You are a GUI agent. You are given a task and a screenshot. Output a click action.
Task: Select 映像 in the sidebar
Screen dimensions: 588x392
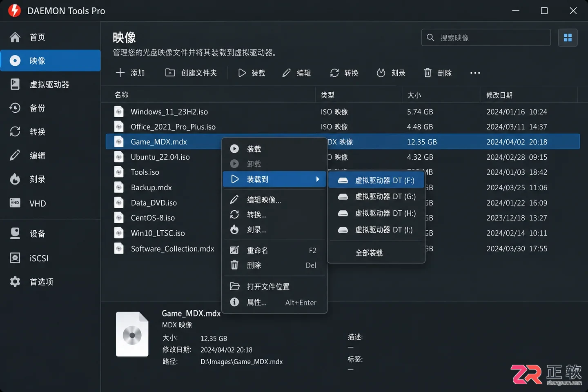[50, 61]
